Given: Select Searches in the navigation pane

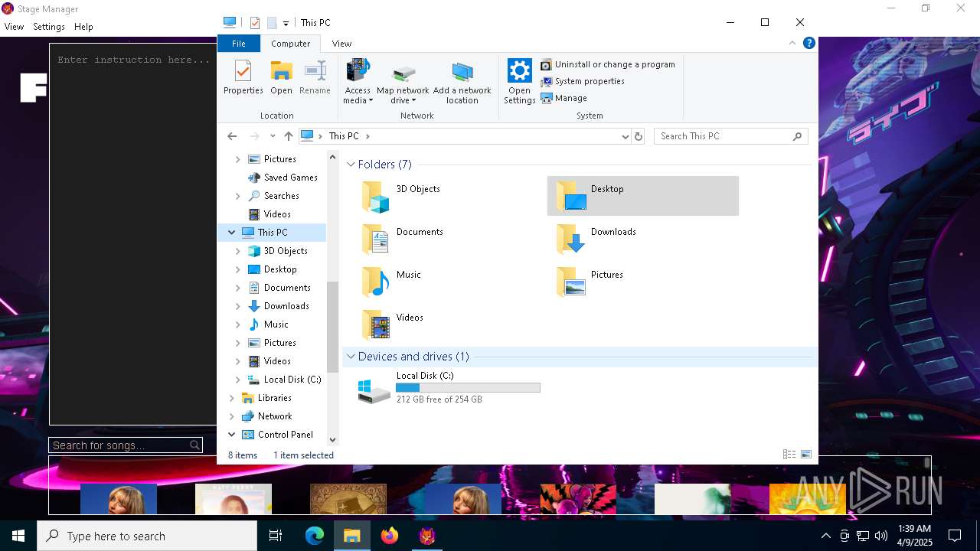Looking at the screenshot, I should [281, 196].
